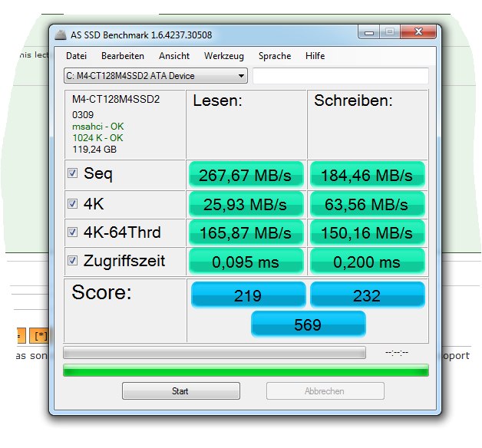Select the 4K write result 63,56 MB/s

click(x=368, y=204)
